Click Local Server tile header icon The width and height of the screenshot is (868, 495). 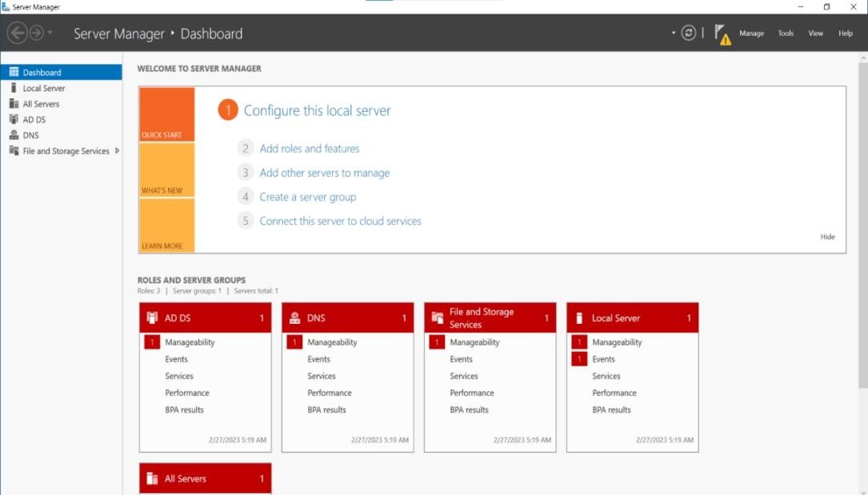tap(579, 317)
